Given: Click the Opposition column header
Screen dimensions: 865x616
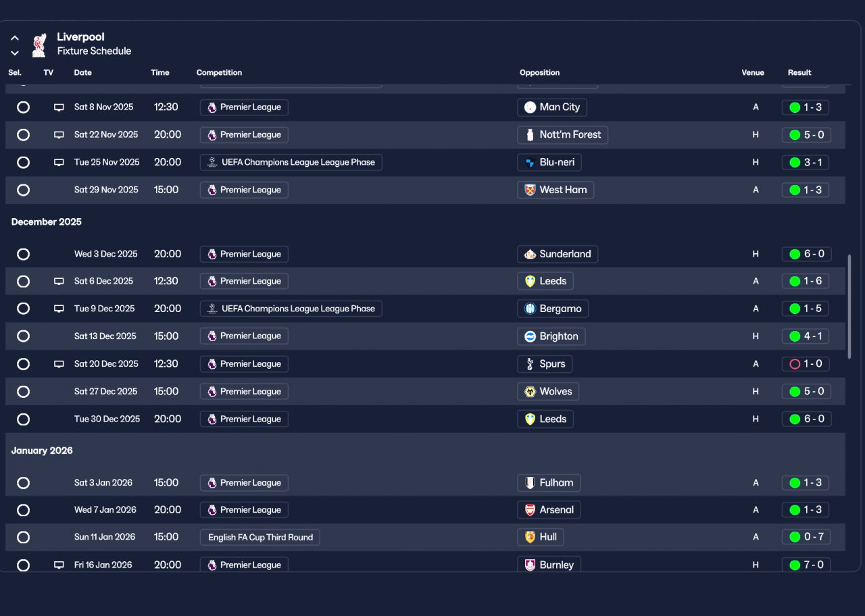Looking at the screenshot, I should pyautogui.click(x=540, y=73).
